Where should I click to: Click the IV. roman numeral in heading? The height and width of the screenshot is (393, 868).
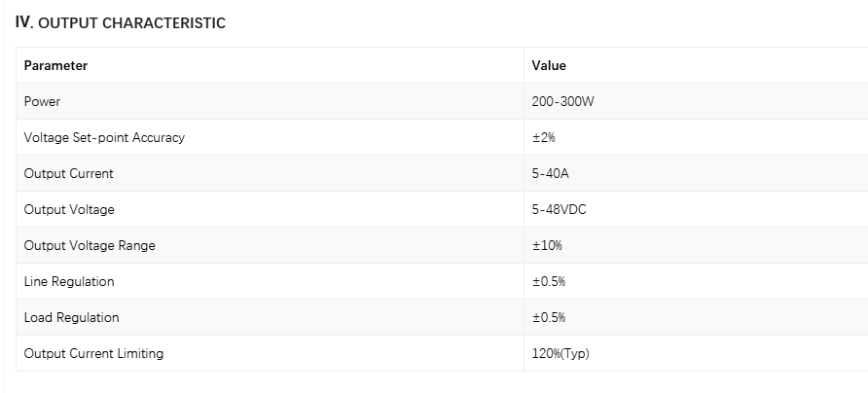click(24, 22)
